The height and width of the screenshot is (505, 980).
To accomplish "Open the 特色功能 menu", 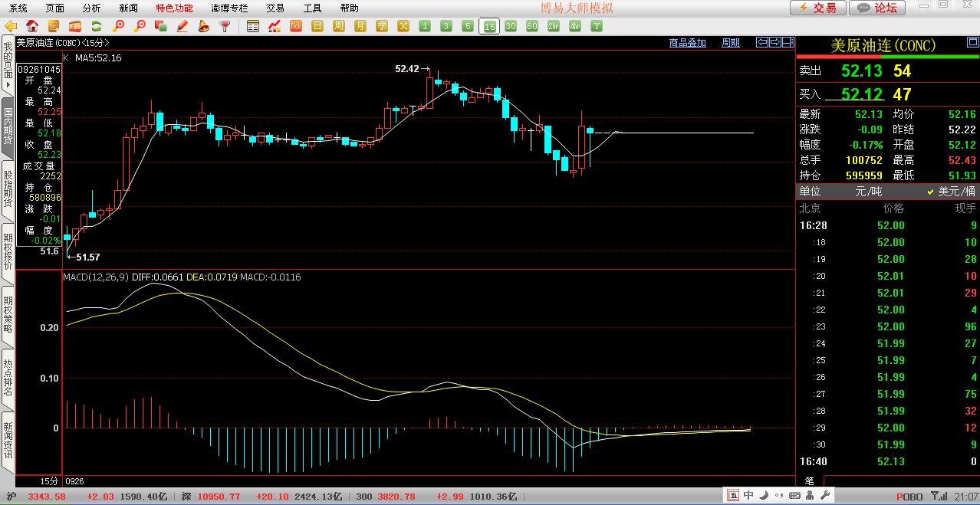I will click(x=174, y=8).
